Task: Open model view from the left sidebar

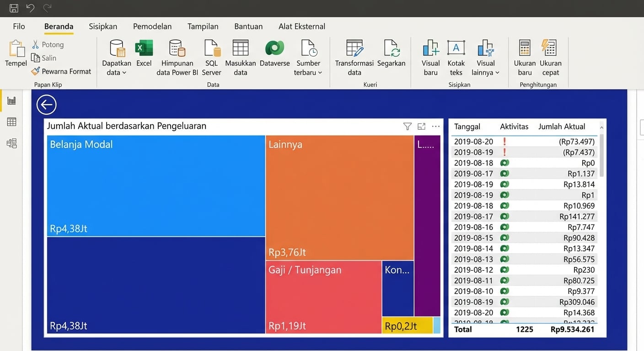Action: [11, 144]
